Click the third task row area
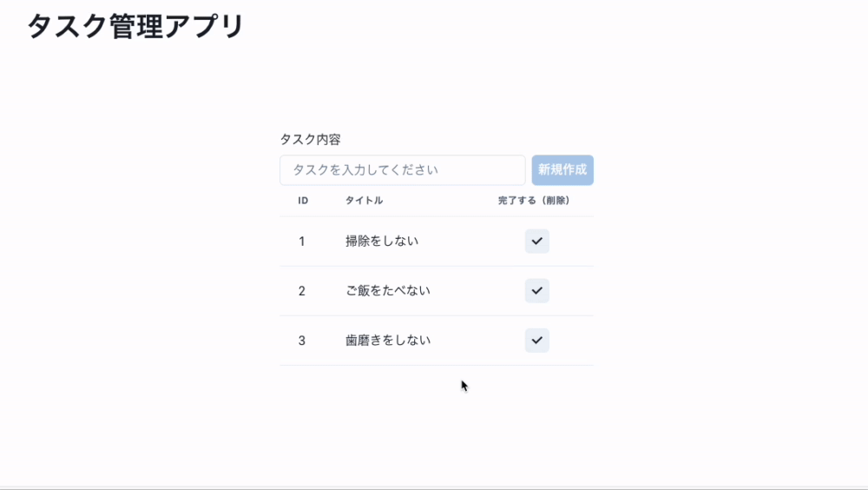868x490 pixels. pos(437,341)
